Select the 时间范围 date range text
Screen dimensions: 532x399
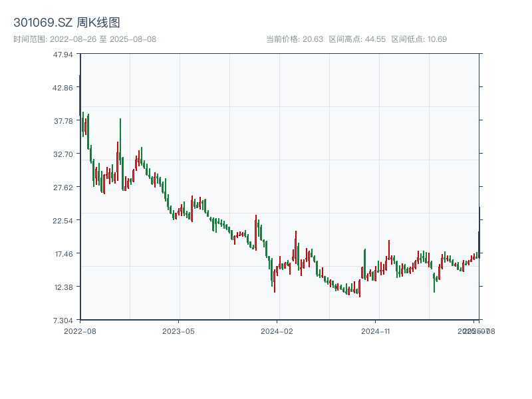85,39
